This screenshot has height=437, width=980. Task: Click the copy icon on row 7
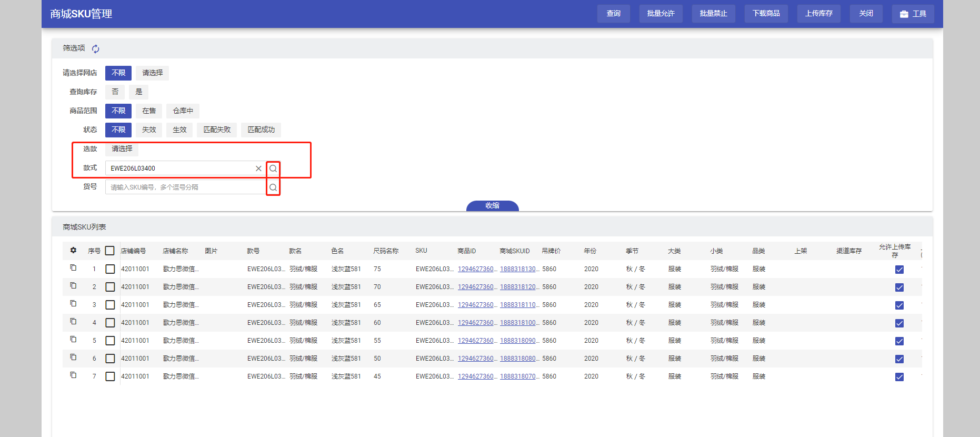(x=73, y=375)
